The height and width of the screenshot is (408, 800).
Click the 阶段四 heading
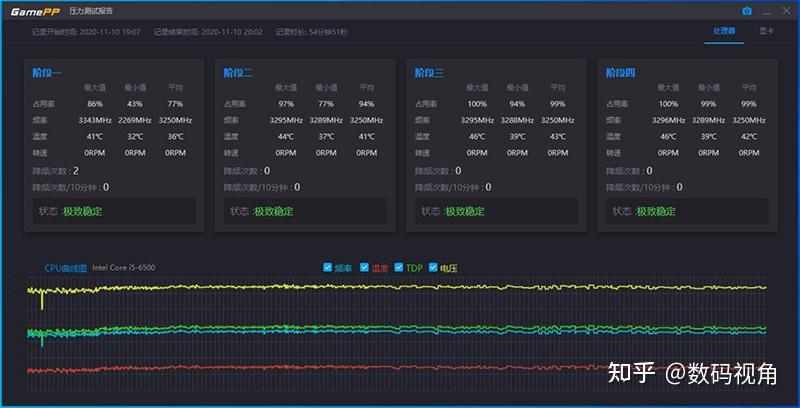[x=620, y=73]
